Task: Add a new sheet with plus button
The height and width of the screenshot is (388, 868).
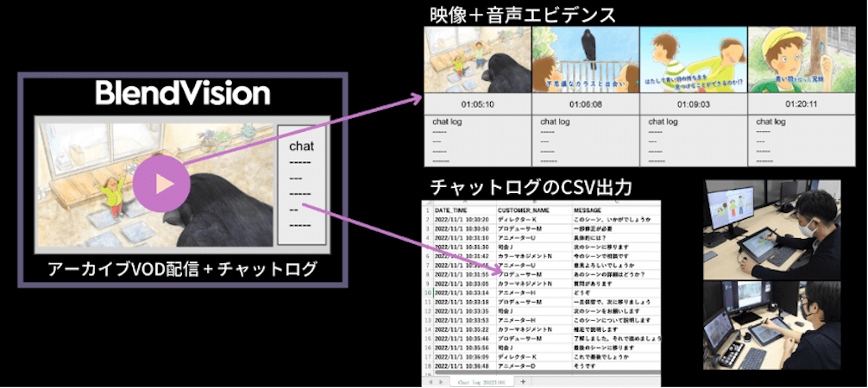Action: pos(524,379)
